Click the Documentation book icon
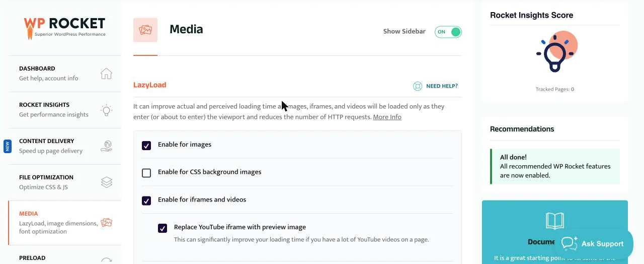This screenshot has height=264, width=644. [555, 221]
